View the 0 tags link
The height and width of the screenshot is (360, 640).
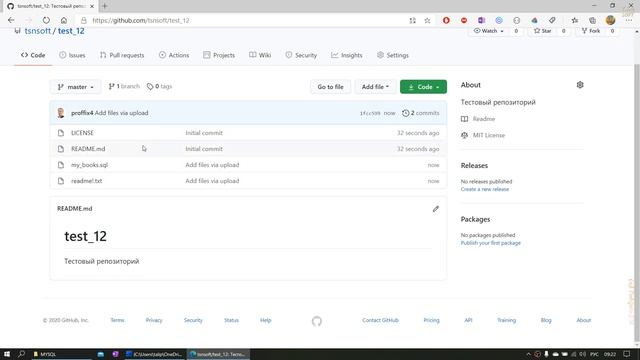(160, 87)
